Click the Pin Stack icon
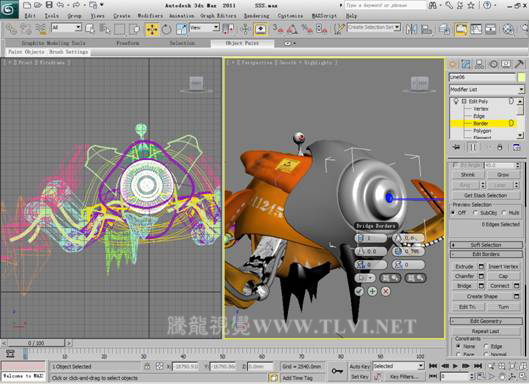529x384 pixels. coord(456,147)
